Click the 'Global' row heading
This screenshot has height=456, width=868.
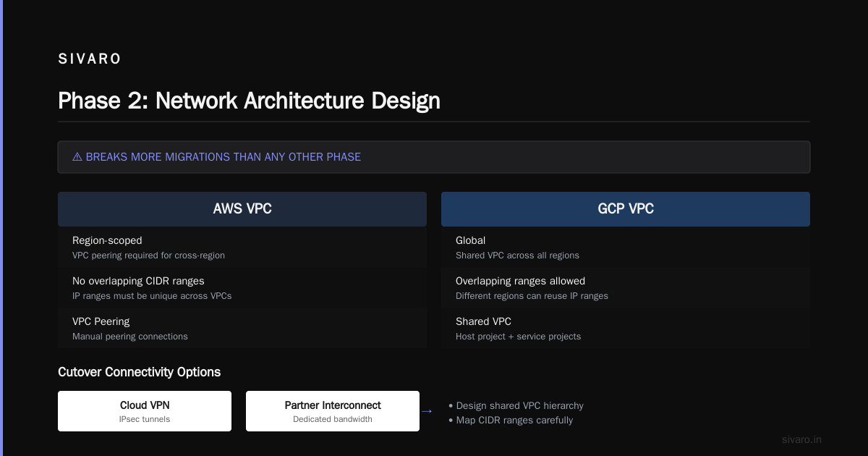pos(470,240)
